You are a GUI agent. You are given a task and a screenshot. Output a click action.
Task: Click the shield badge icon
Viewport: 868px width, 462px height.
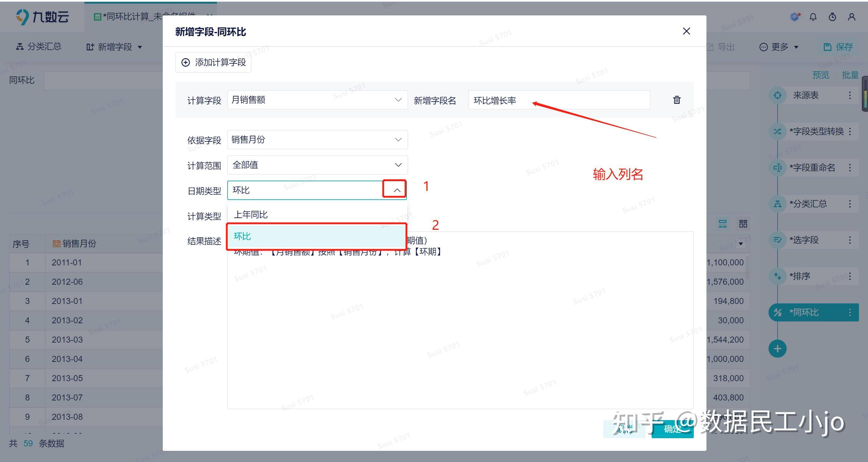pyautogui.click(x=795, y=17)
